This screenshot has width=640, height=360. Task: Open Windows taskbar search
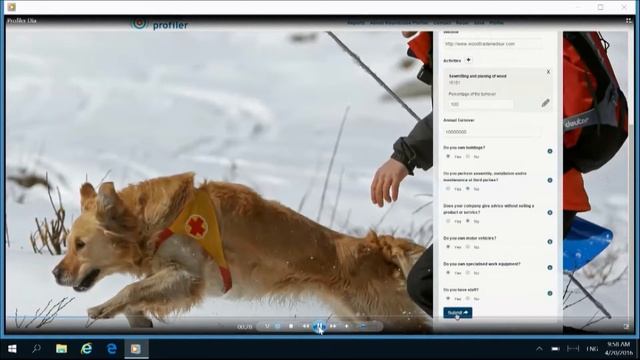coord(36,349)
